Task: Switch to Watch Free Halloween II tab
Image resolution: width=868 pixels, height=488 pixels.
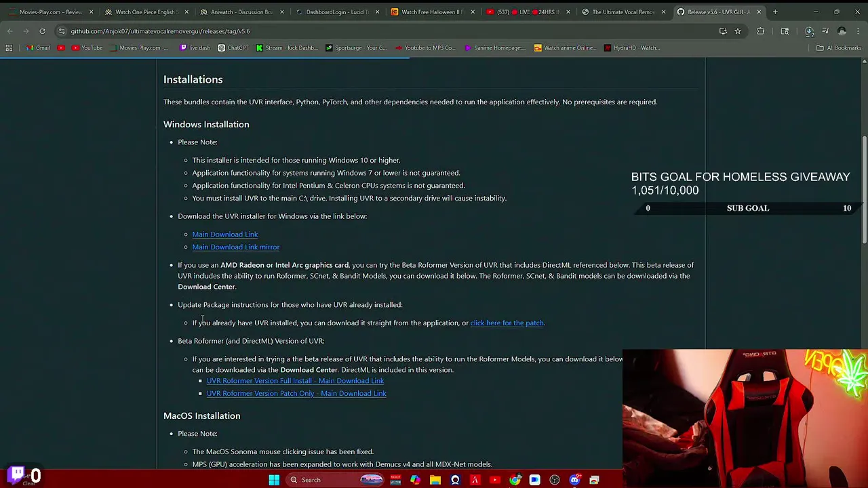Action: point(432,12)
